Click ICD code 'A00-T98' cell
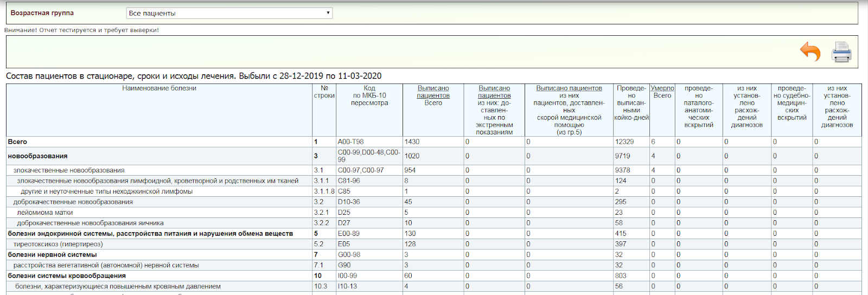The image size is (868, 295). [350, 142]
